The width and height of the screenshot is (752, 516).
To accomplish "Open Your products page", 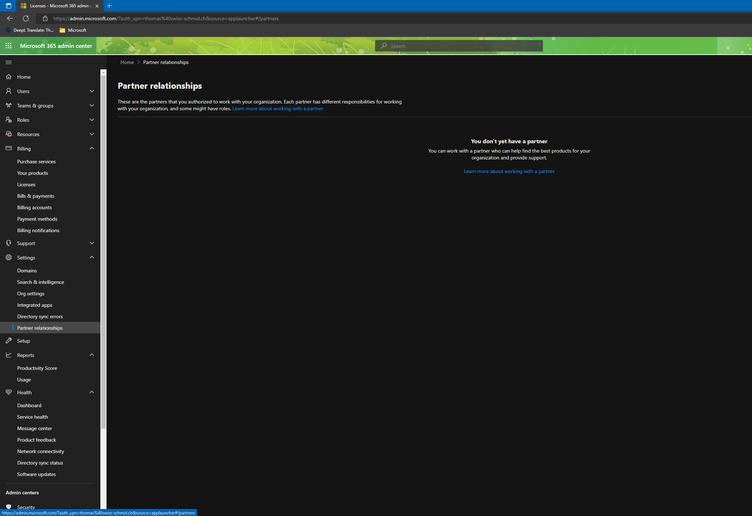I will (33, 173).
